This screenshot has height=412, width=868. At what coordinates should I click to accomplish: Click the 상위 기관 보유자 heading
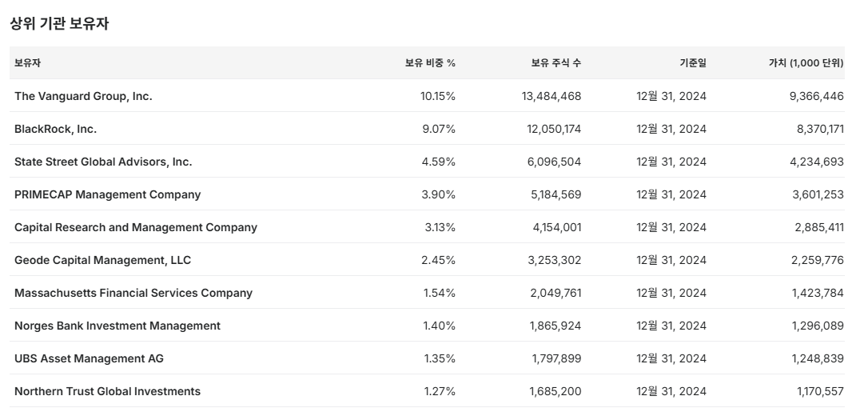click(59, 24)
